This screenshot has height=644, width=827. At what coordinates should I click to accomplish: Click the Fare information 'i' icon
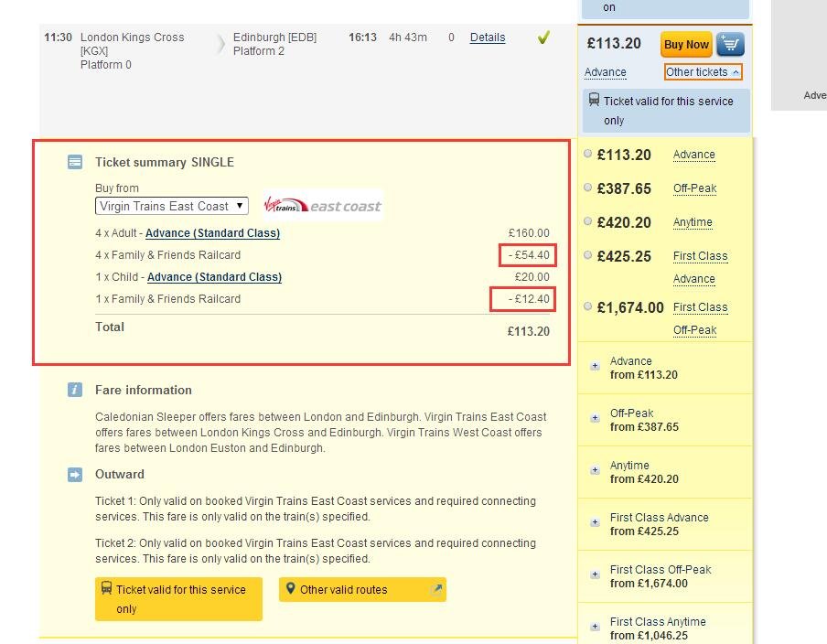click(x=75, y=390)
